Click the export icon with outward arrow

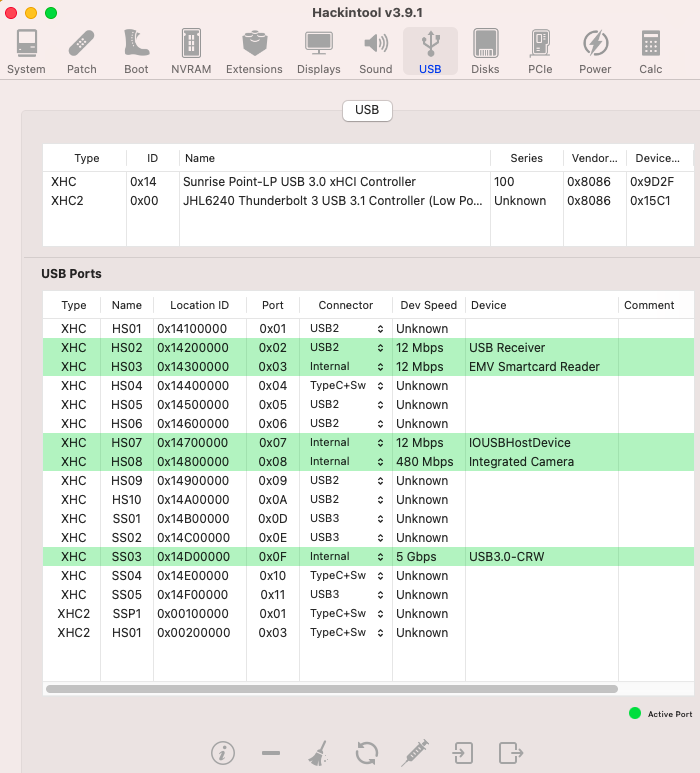click(x=511, y=753)
